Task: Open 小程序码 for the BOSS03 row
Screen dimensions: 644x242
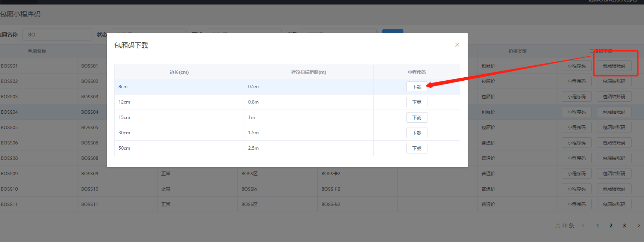Action: click(577, 96)
